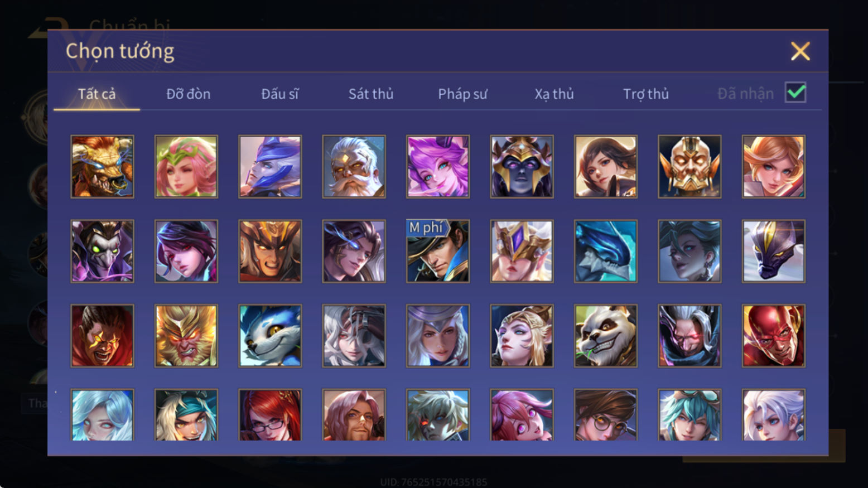Pick the golden monkey king hero
Screen dimensions: 868x488
click(x=186, y=336)
